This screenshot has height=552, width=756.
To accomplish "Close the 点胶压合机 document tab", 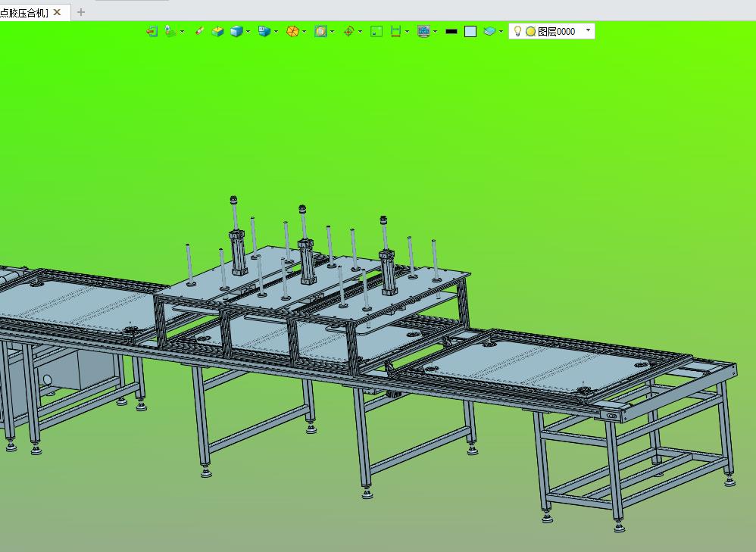I will tap(57, 12).
